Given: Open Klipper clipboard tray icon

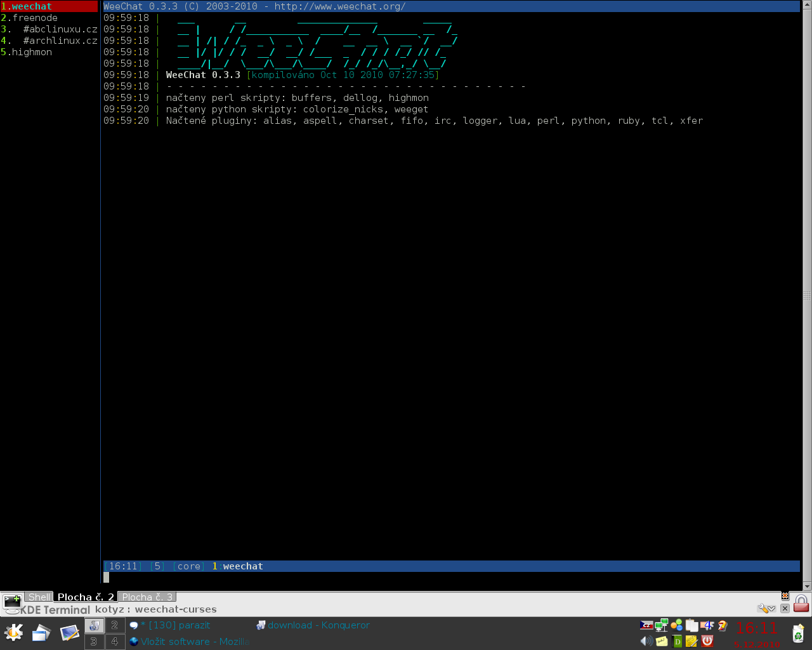Looking at the screenshot, I should pyautogui.click(x=691, y=625).
